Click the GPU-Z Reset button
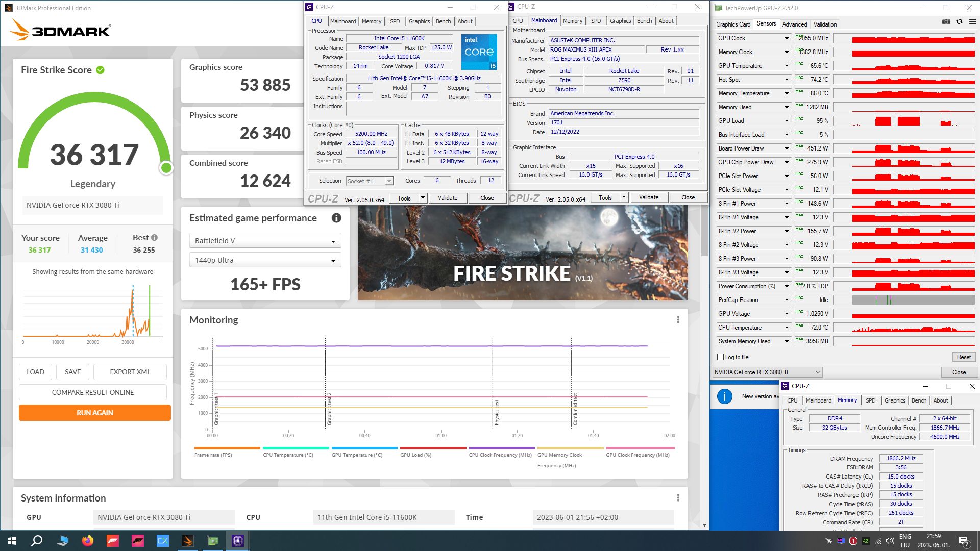The image size is (980, 551). click(x=964, y=357)
